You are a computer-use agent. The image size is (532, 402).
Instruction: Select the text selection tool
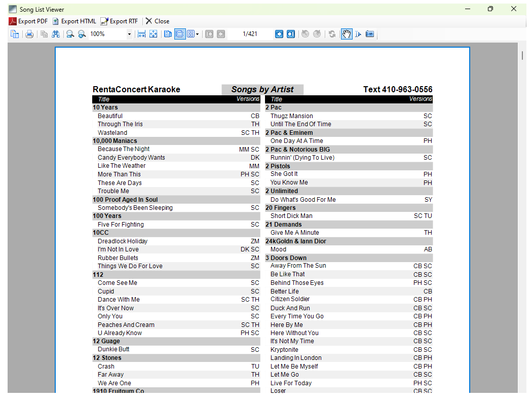358,34
